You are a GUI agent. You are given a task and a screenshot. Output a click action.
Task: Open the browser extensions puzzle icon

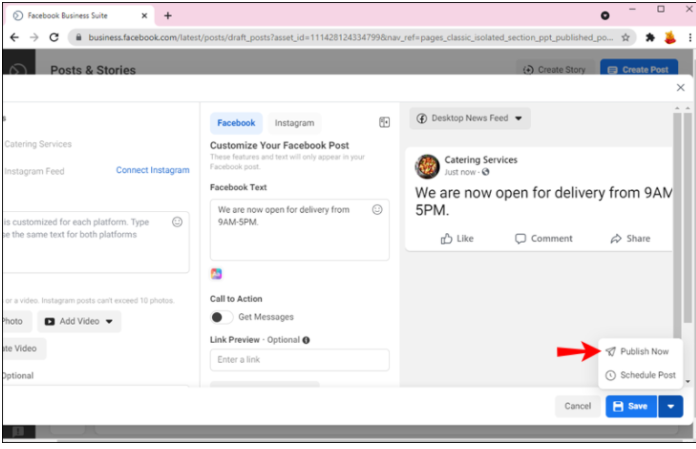tap(650, 37)
